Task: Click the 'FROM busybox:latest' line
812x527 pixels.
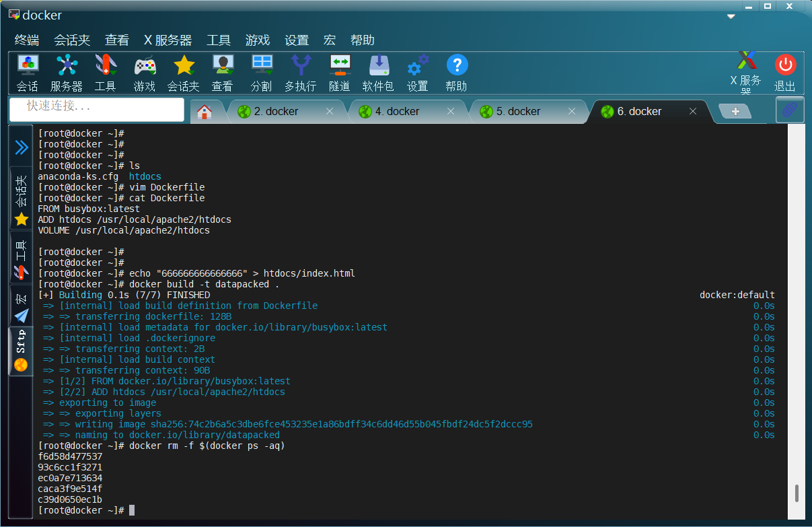Action: pos(89,209)
